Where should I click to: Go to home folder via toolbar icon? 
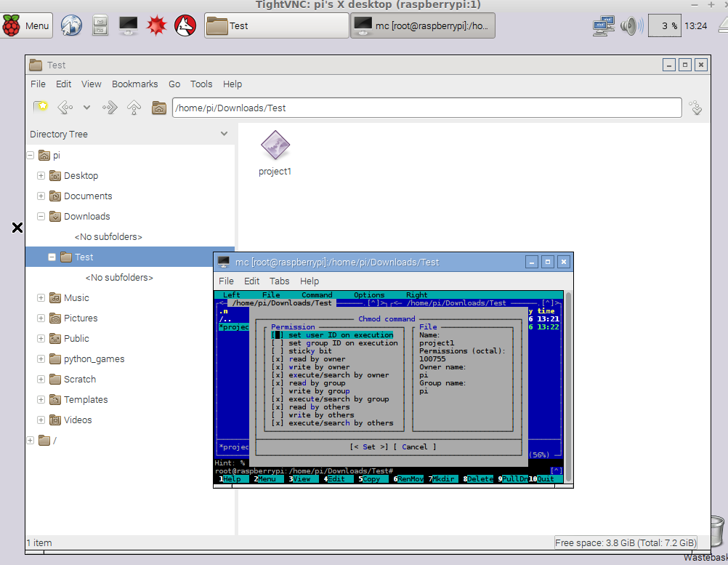tap(158, 108)
